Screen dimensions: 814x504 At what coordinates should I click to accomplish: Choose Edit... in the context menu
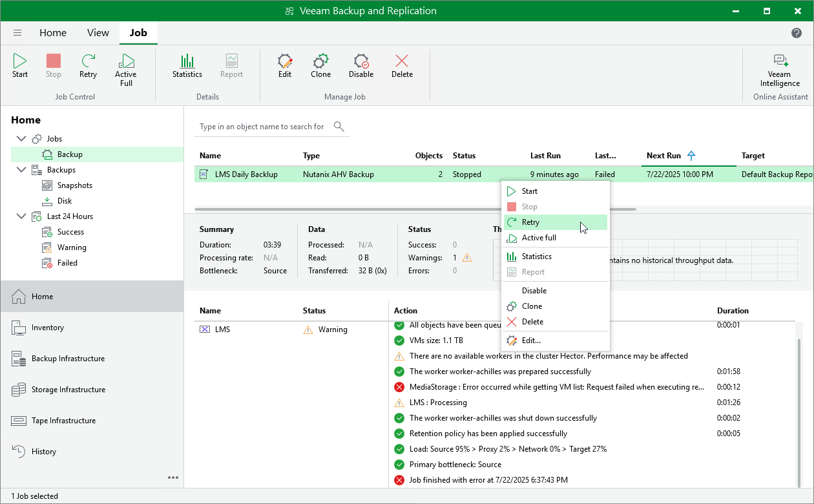coord(556,341)
